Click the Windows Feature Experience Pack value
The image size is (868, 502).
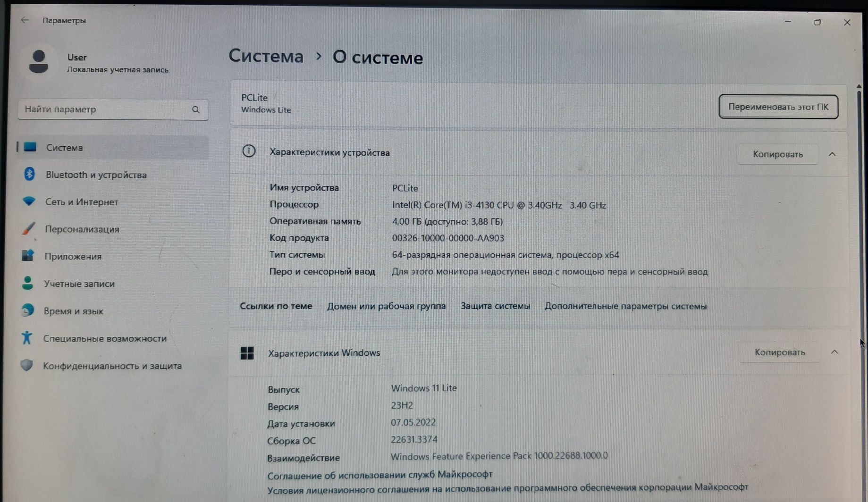click(499, 456)
